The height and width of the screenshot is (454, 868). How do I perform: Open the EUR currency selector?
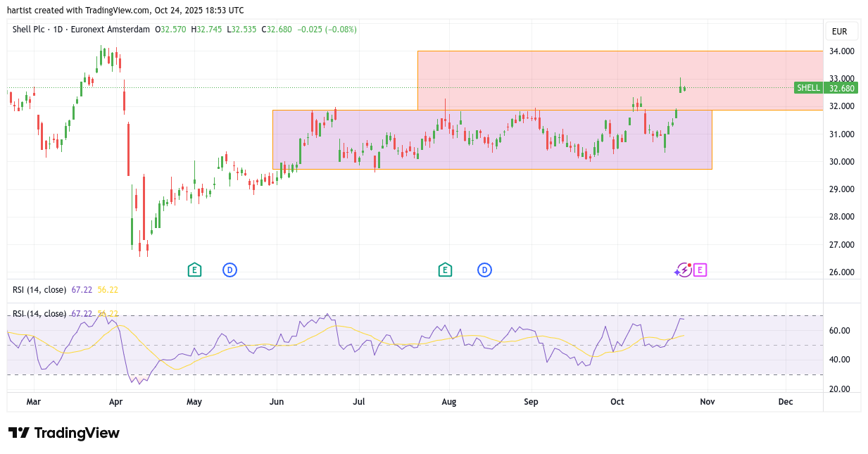coord(839,32)
